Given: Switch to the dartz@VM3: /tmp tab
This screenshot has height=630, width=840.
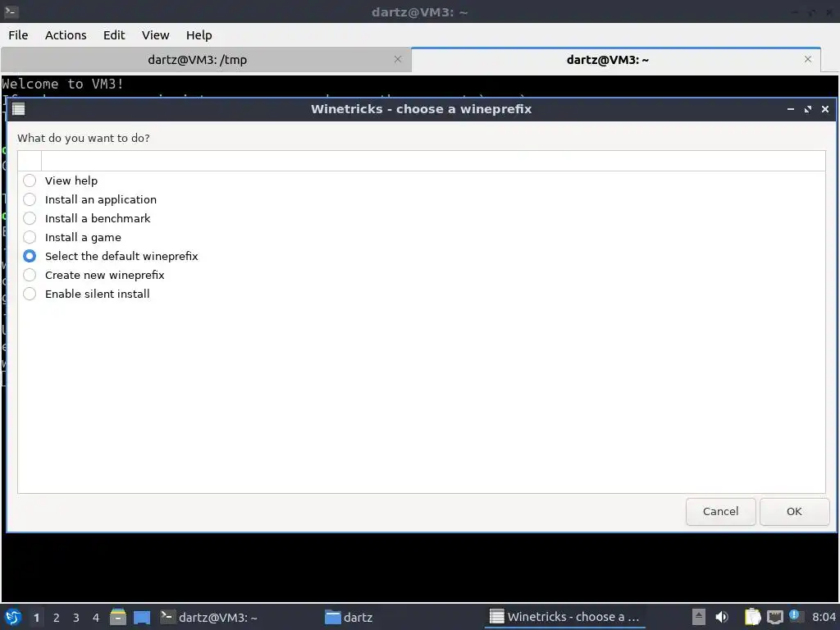Looking at the screenshot, I should pos(206,59).
